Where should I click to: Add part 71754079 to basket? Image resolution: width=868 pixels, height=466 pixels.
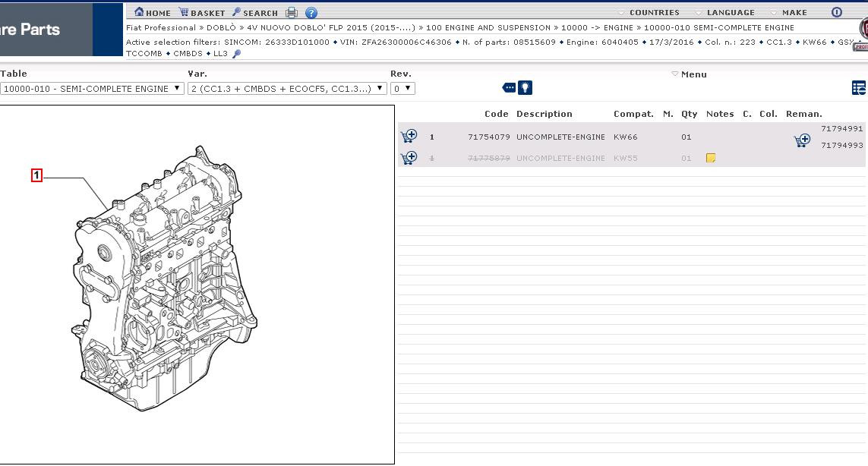[x=409, y=137]
